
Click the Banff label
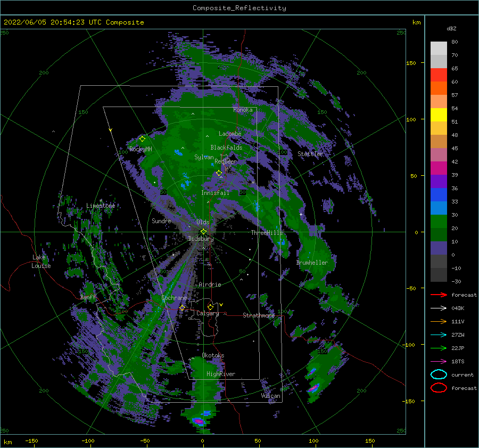(88, 297)
